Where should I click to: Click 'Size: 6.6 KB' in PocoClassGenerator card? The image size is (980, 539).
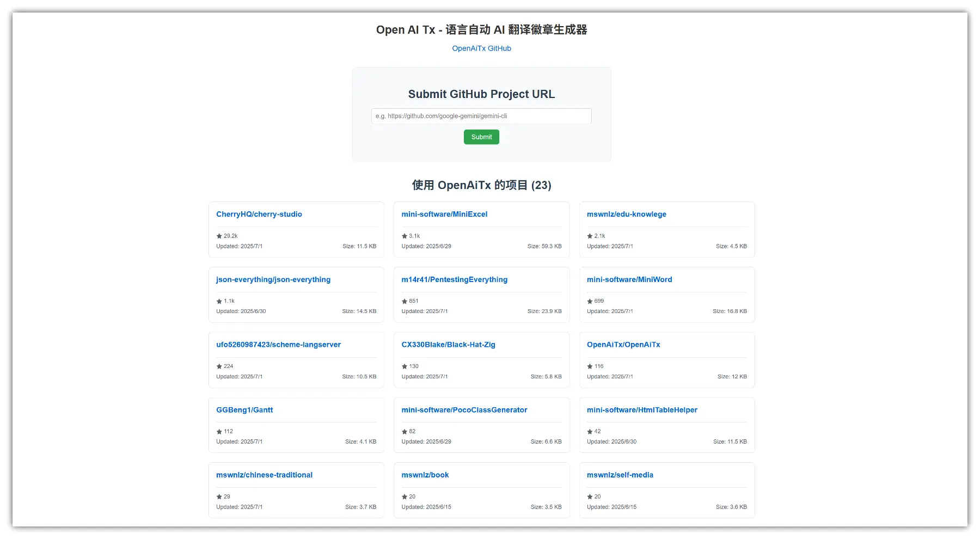coord(546,442)
